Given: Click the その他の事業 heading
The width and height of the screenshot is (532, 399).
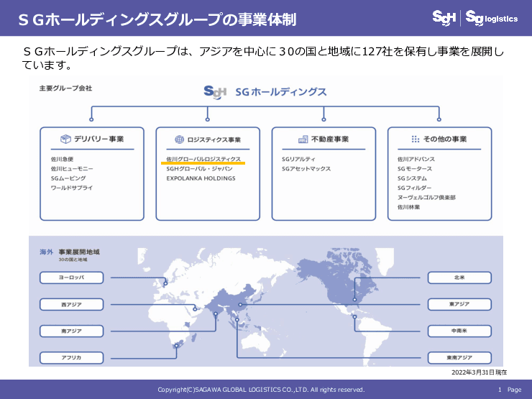Looking at the screenshot, I should click(x=445, y=139).
